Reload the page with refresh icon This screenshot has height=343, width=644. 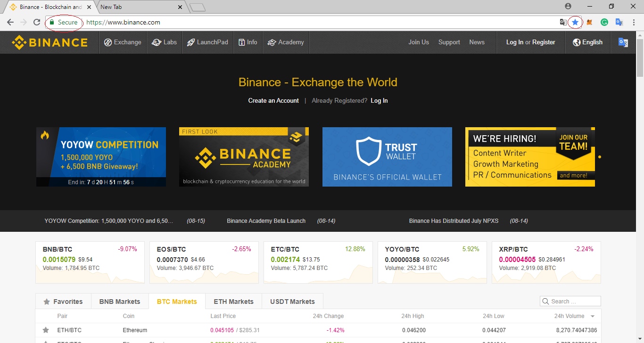(x=37, y=22)
